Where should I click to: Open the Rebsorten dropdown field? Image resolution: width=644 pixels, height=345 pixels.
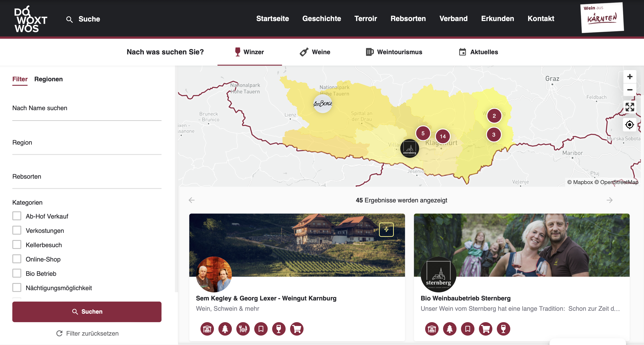pos(87,177)
